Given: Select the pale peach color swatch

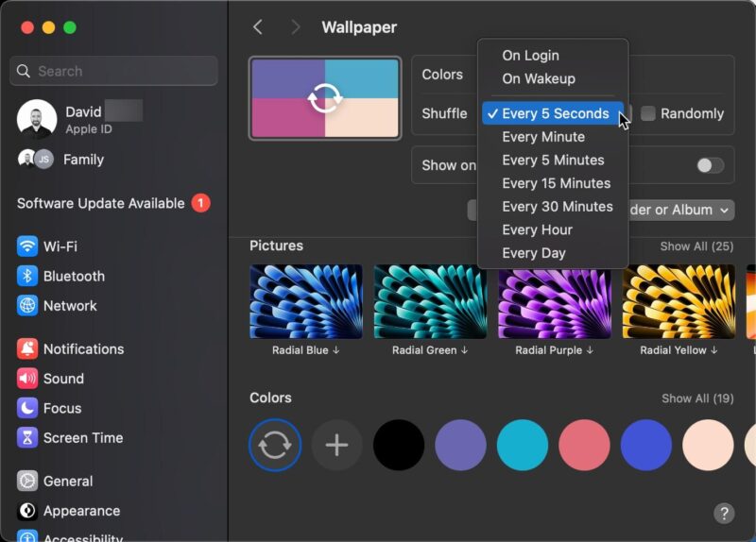Looking at the screenshot, I should tap(708, 445).
